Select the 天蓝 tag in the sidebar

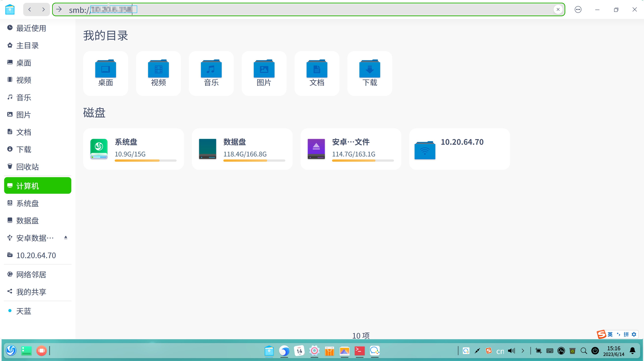click(x=38, y=311)
